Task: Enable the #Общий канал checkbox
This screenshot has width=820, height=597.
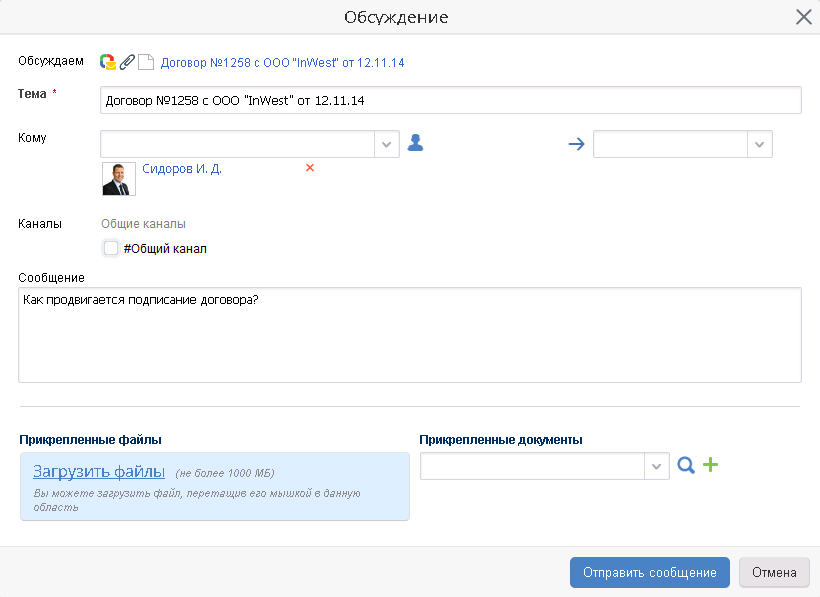Action: pos(111,248)
